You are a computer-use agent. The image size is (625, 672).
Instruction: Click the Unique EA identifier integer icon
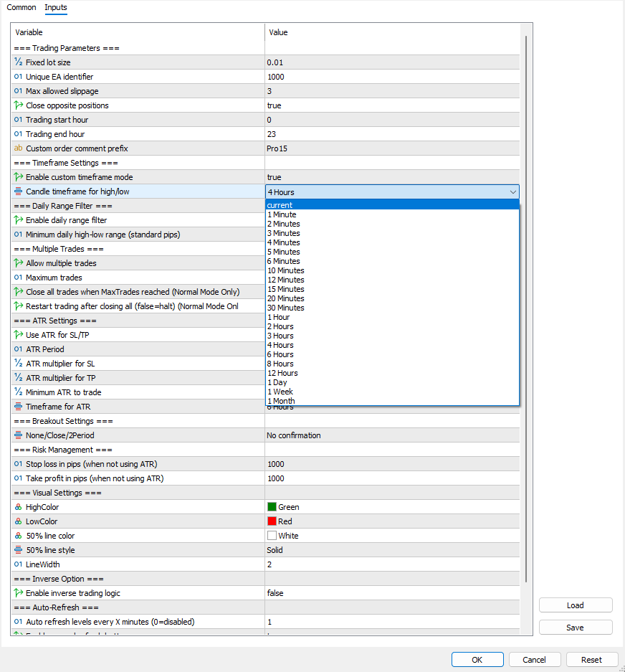18,77
